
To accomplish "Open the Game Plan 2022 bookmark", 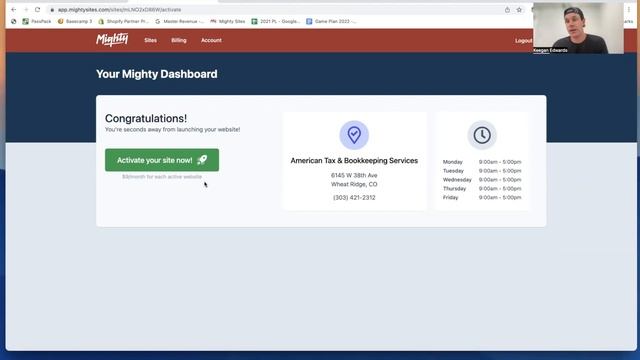I will [x=331, y=21].
